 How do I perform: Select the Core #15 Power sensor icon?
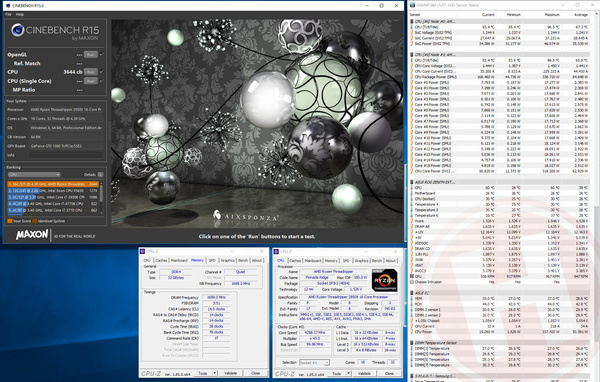(412, 165)
